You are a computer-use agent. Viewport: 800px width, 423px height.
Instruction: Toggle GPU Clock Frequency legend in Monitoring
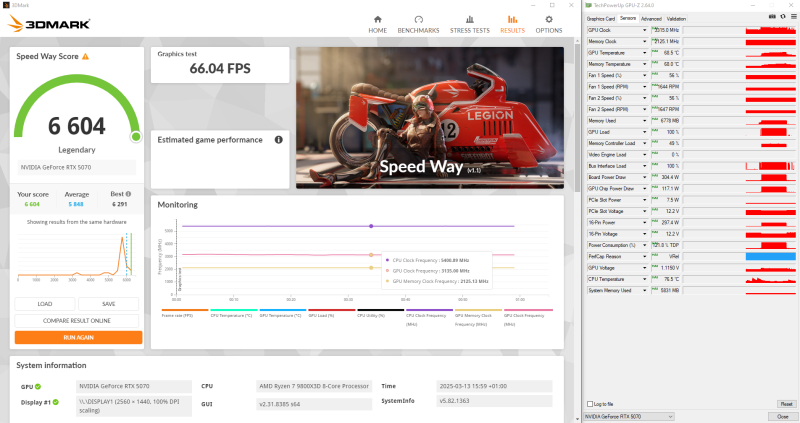(528, 317)
